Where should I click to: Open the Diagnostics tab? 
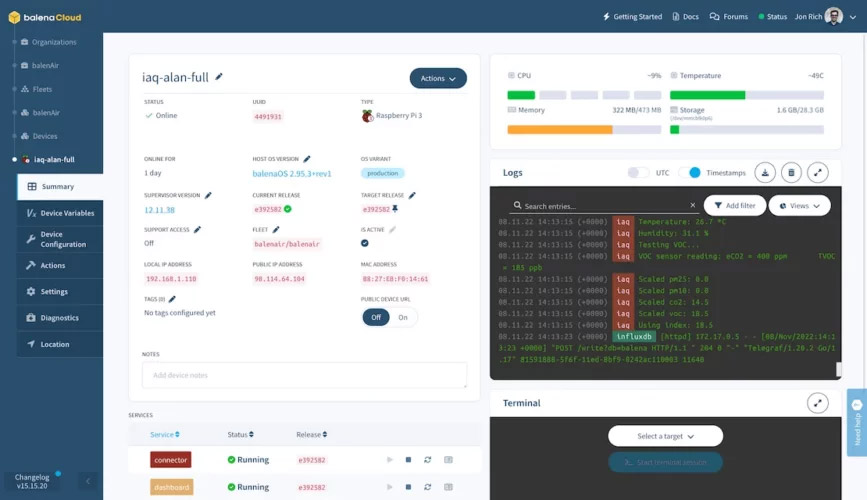pyautogui.click(x=60, y=318)
